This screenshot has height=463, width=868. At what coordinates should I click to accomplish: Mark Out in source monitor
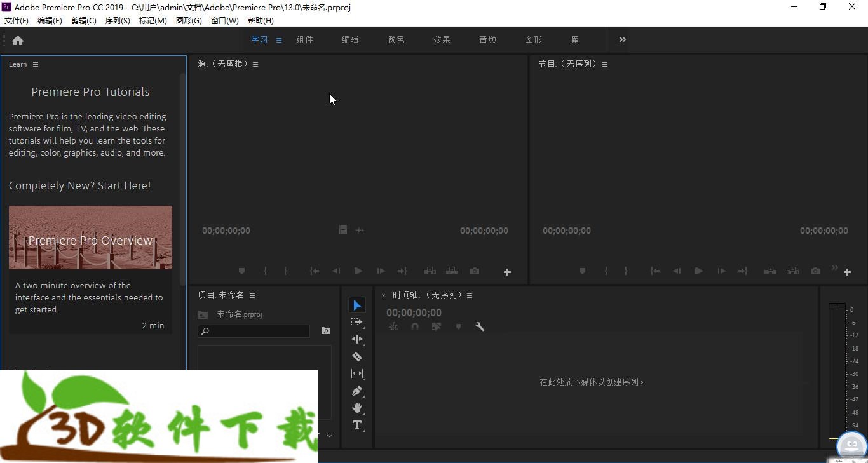(x=285, y=271)
